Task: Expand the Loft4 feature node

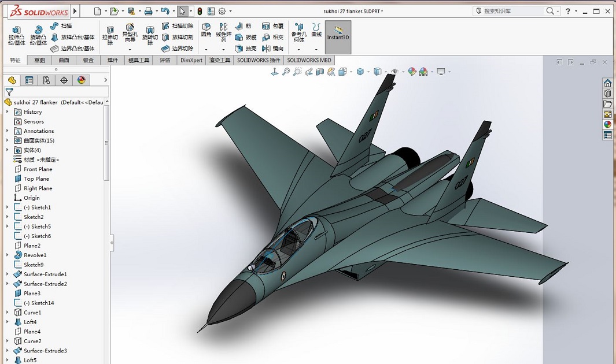Action: pyautogui.click(x=7, y=322)
